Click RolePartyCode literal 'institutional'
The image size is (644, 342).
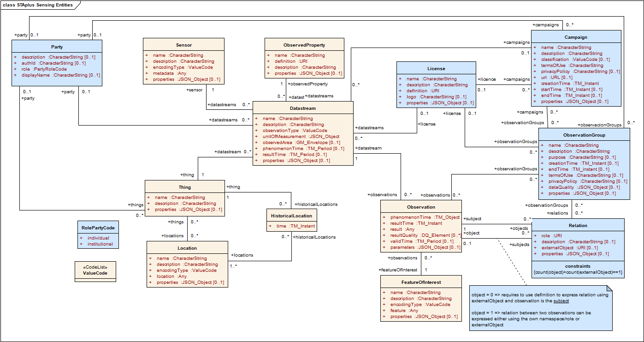pyautogui.click(x=100, y=244)
